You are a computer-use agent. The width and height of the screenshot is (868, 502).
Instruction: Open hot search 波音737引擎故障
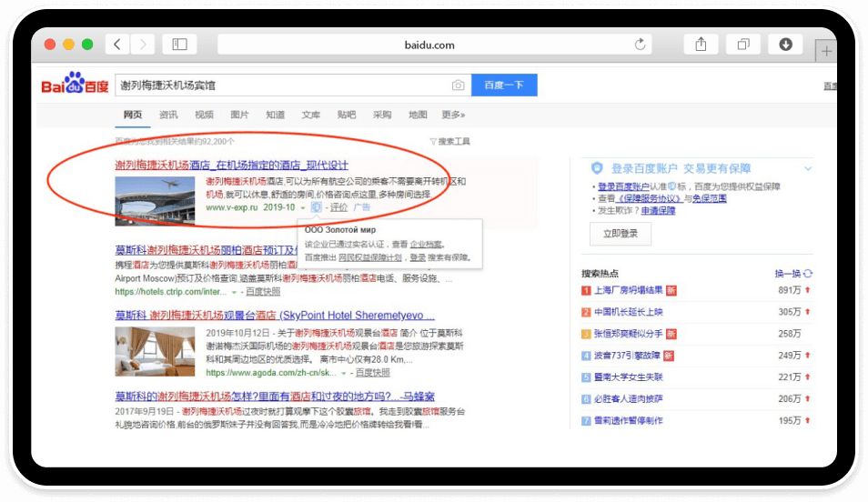coord(627,356)
